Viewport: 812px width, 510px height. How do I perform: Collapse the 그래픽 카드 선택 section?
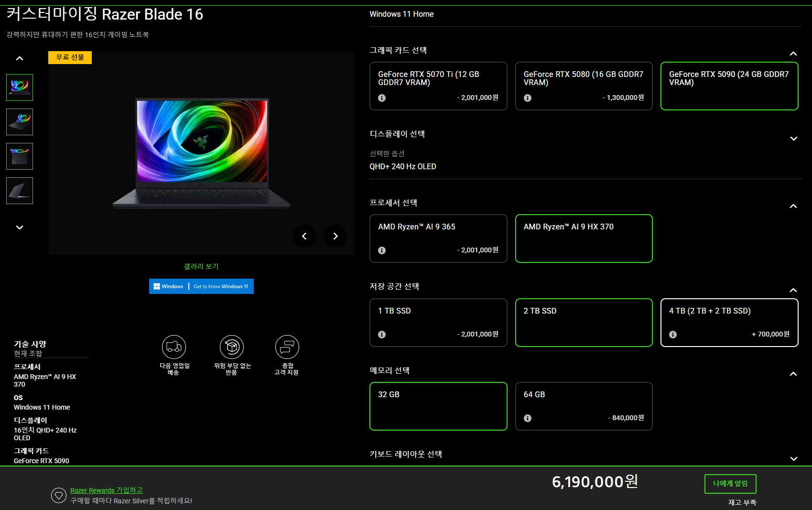[x=793, y=54]
